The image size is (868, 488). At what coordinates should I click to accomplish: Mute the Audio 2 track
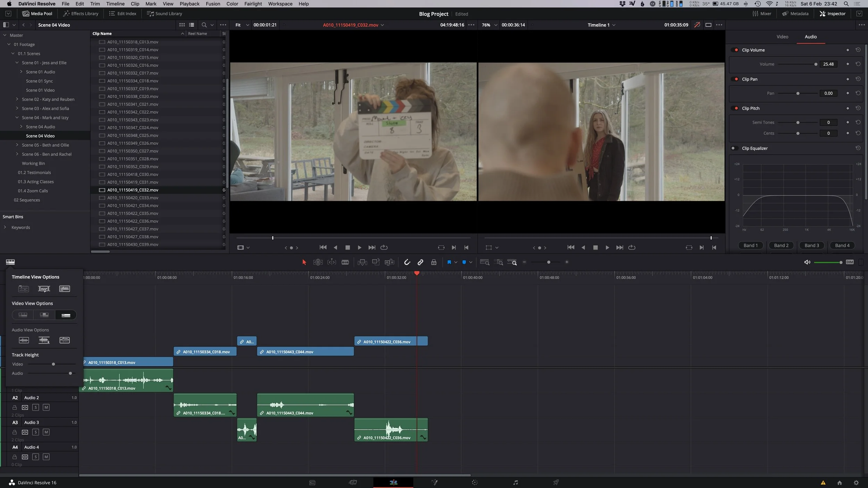[46, 407]
